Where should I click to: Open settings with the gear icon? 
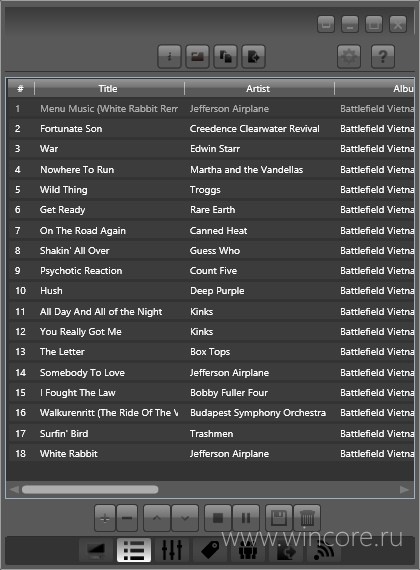[349, 56]
